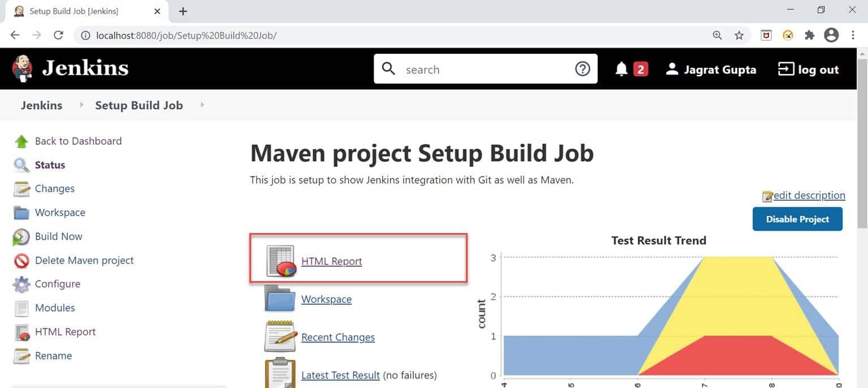
Task: Open the Chrome three-dot menu
Action: coord(853,35)
